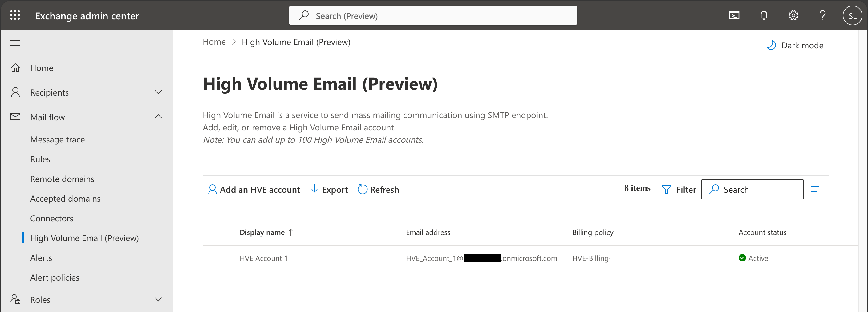Click the Exchange admin center title
Screen dimensions: 868x312
click(87, 16)
